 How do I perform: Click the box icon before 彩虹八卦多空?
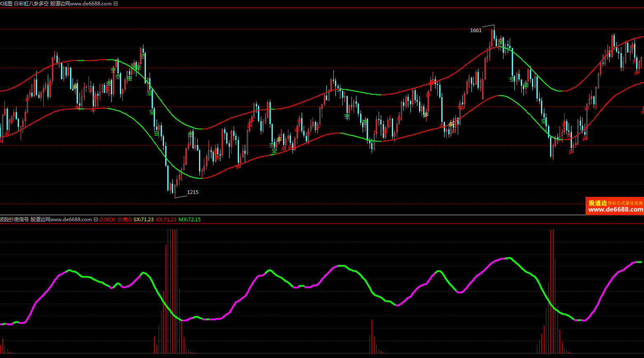(x=16, y=4)
